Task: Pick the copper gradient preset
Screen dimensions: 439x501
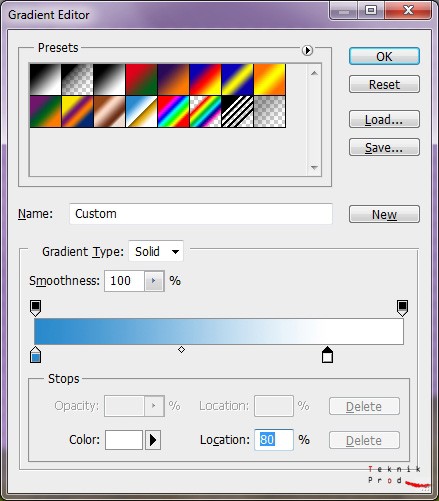Action: pos(109,112)
